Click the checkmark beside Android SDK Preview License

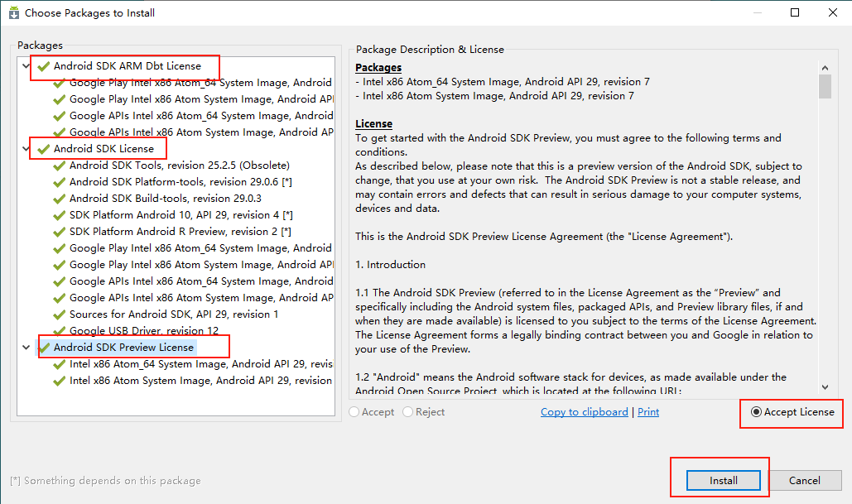click(x=43, y=348)
